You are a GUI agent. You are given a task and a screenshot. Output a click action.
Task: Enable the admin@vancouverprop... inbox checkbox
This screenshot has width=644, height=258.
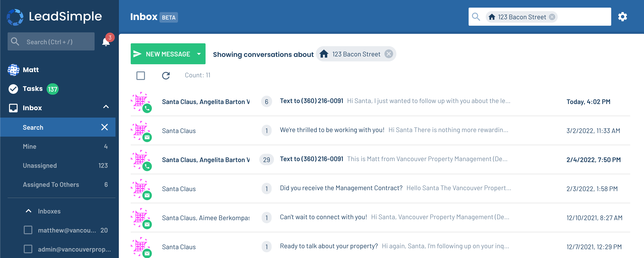click(x=28, y=249)
